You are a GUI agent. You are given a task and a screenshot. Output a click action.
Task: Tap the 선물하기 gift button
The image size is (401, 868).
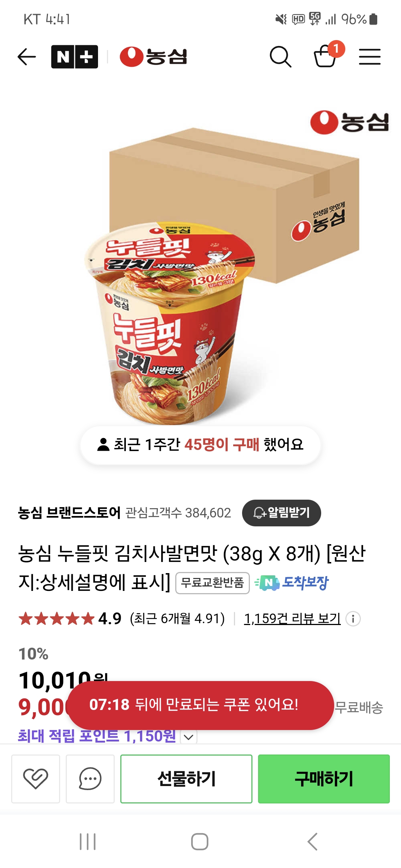(x=186, y=779)
